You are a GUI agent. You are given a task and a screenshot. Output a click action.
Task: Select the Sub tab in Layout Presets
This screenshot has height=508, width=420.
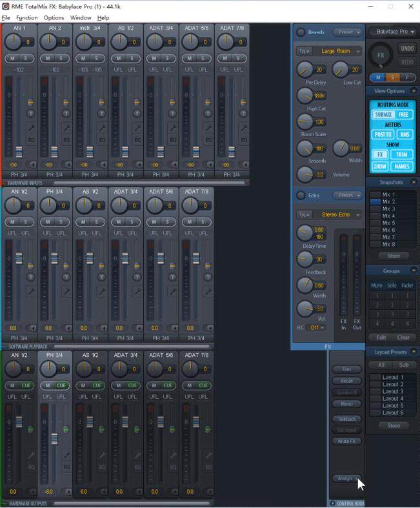click(404, 365)
